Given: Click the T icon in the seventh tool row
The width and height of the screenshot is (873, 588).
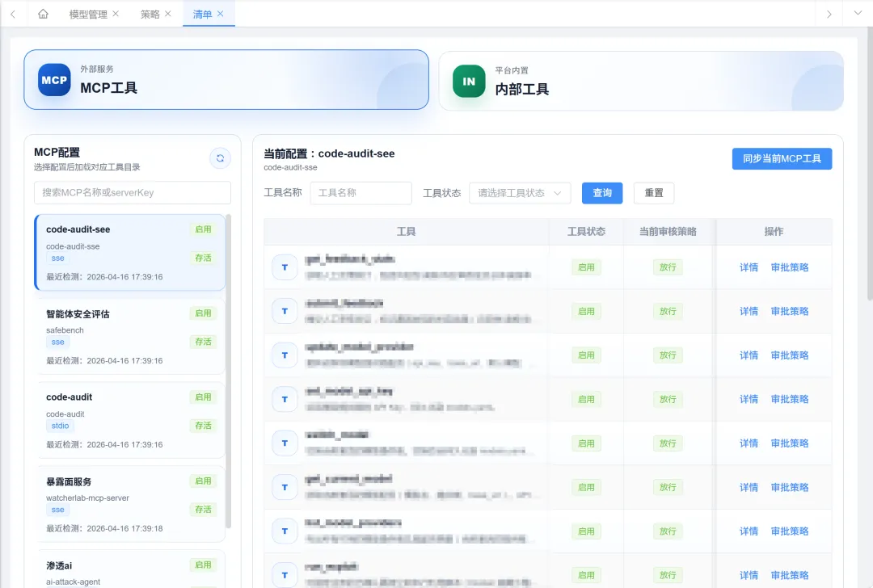Looking at the screenshot, I should pos(285,531).
